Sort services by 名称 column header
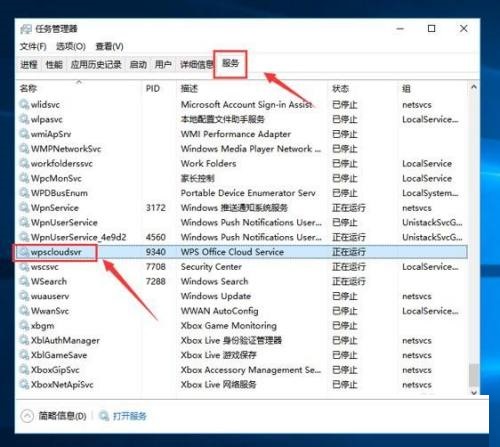The height and width of the screenshot is (447, 500). (78, 88)
